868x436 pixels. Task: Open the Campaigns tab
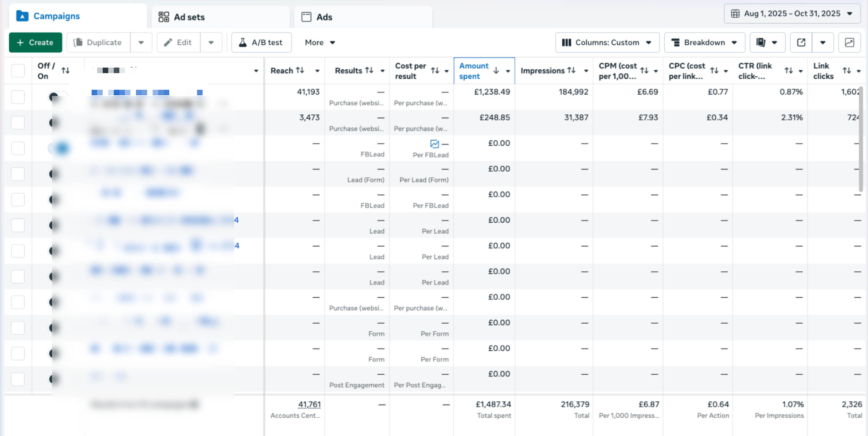click(78, 16)
